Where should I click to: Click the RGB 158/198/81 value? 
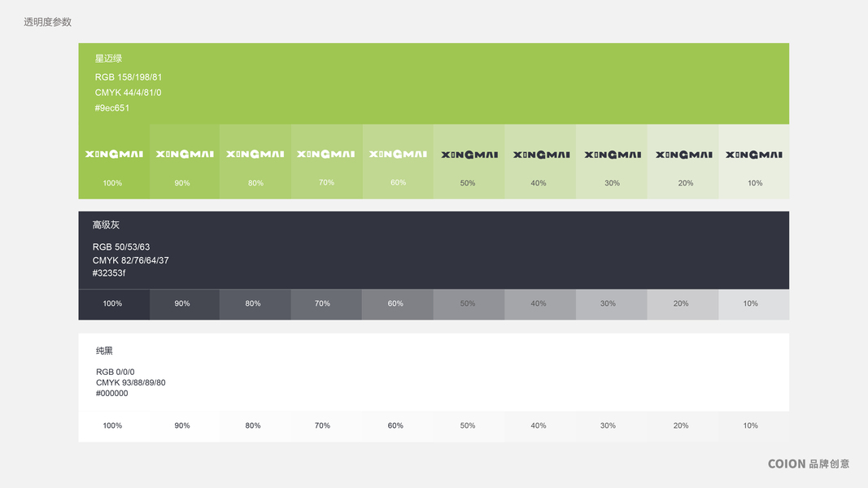pyautogui.click(x=129, y=77)
